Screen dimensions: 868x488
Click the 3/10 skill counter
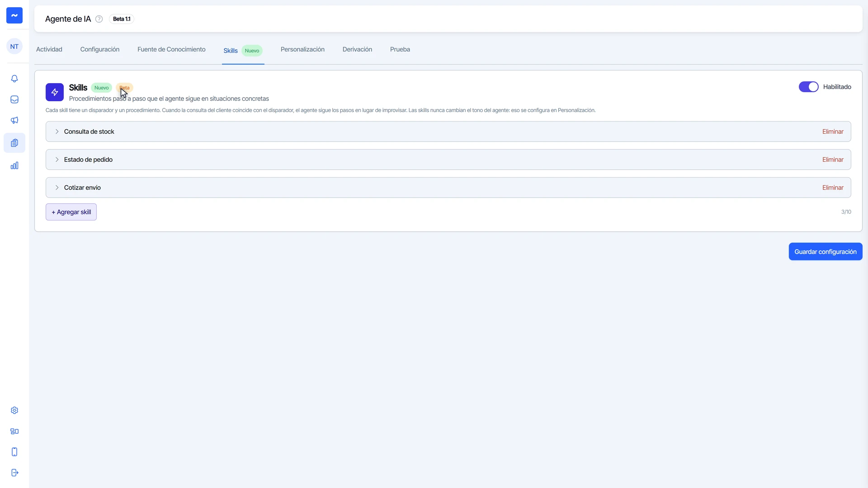tap(846, 212)
